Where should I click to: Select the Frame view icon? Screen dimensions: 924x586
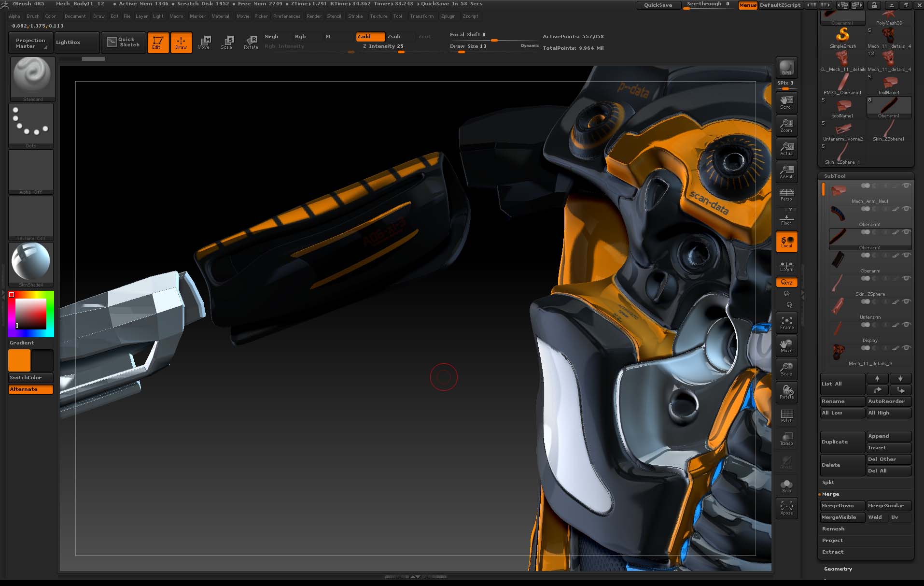point(786,323)
